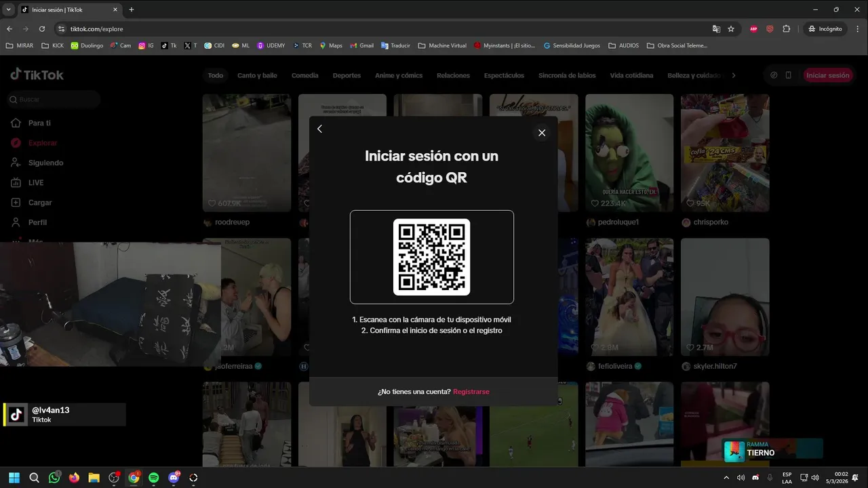
Task: Open skyler.hilton7 profile name
Action: tap(715, 367)
